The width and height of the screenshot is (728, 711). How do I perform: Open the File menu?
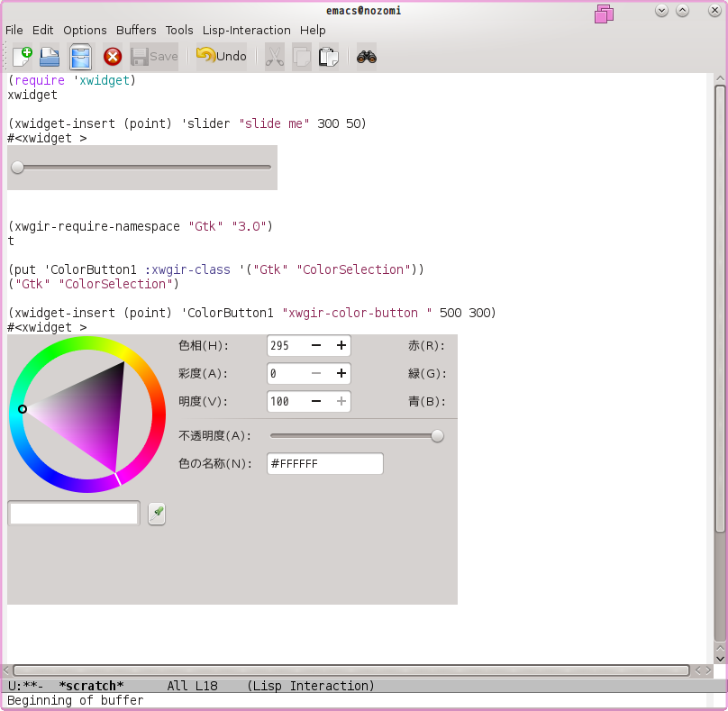point(14,30)
